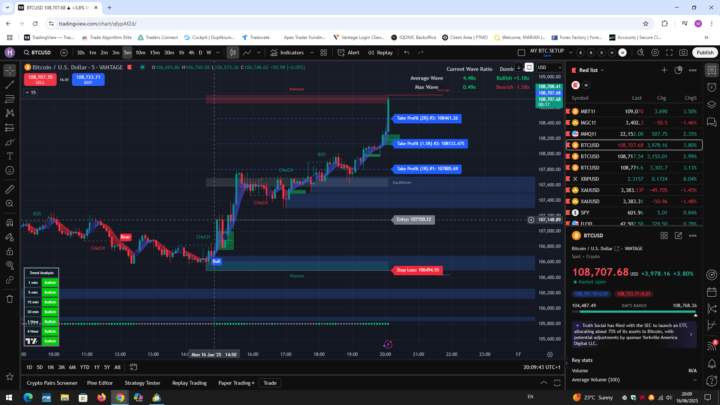Viewport: 720px width, 405px height.
Task: Open the Alert button
Action: (349, 53)
